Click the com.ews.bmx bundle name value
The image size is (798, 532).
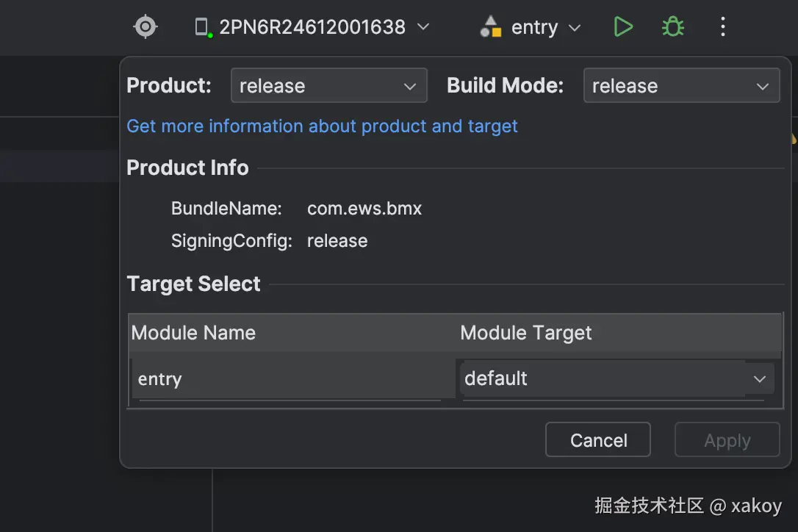click(x=364, y=208)
